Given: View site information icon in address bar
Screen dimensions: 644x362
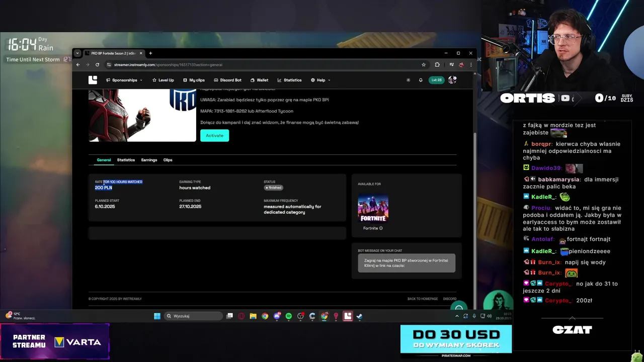Looking at the screenshot, I should tap(109, 64).
